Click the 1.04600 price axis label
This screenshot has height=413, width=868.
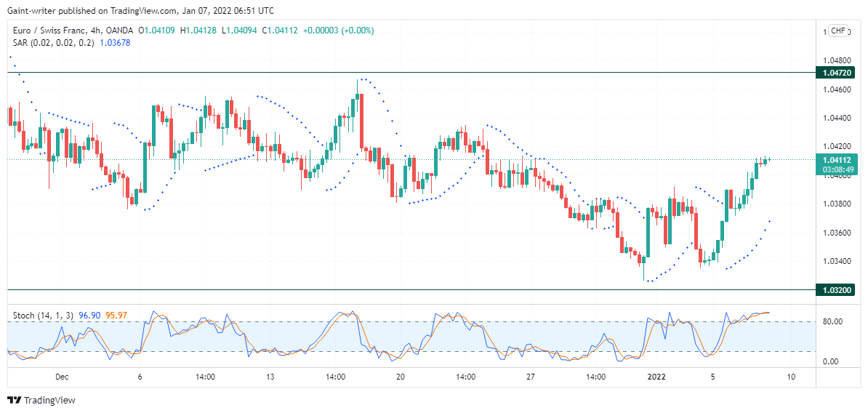pyautogui.click(x=837, y=89)
